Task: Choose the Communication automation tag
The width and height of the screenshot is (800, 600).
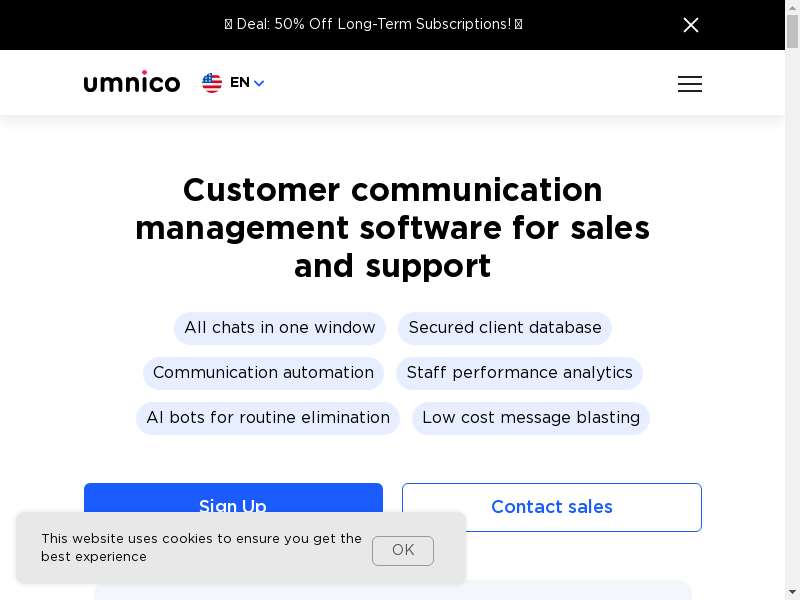Action: (x=263, y=373)
